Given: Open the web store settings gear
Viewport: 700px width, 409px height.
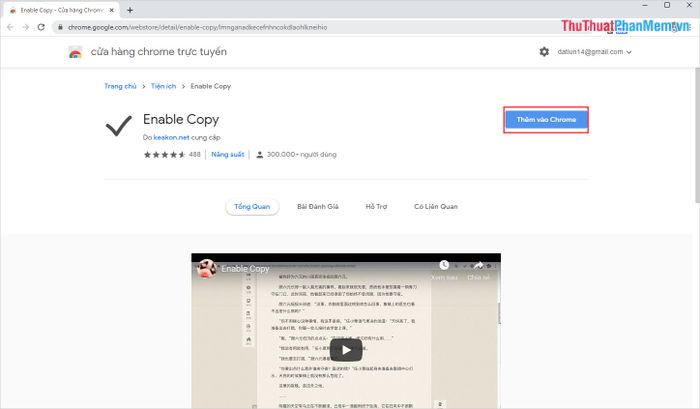Looking at the screenshot, I should (x=544, y=52).
